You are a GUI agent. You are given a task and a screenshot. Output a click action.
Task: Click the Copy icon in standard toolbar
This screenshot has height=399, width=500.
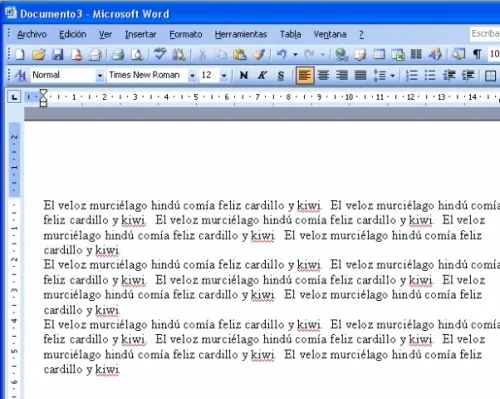click(x=221, y=54)
